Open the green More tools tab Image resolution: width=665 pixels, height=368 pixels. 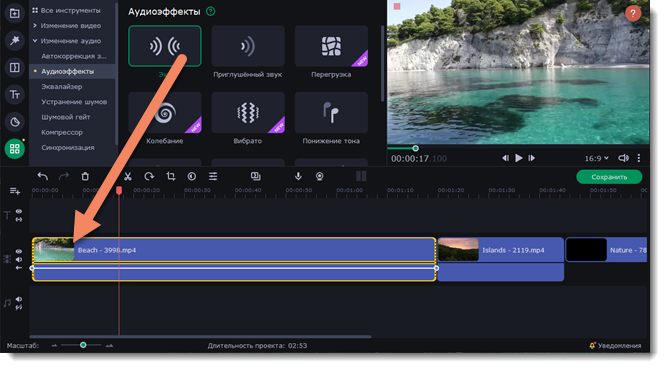coord(14,149)
